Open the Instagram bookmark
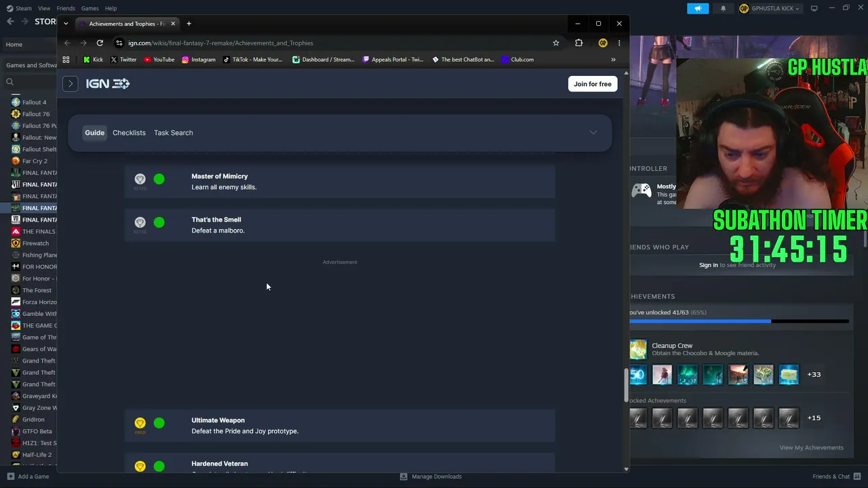 198,60
